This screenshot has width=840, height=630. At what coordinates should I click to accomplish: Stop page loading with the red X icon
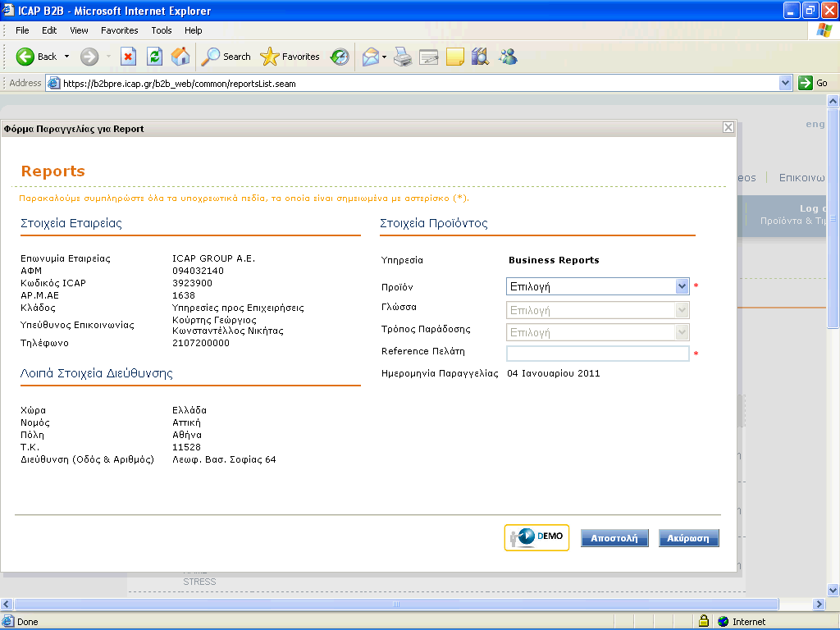click(x=128, y=57)
